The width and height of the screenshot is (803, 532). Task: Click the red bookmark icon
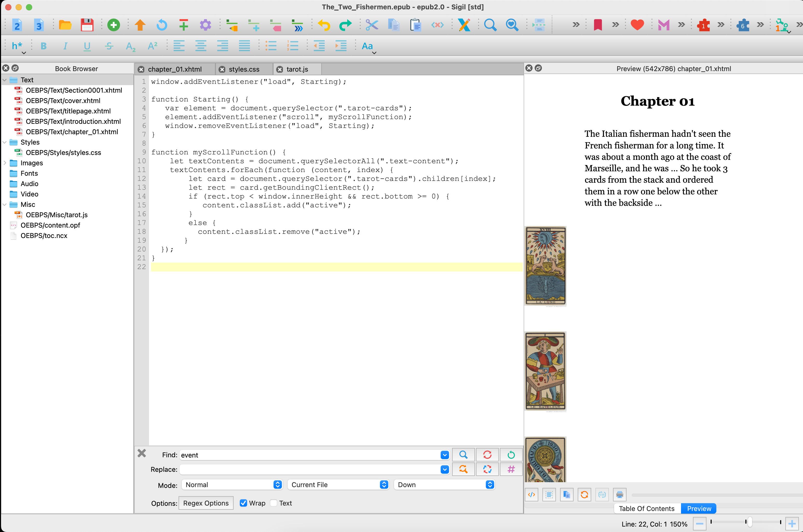point(597,25)
